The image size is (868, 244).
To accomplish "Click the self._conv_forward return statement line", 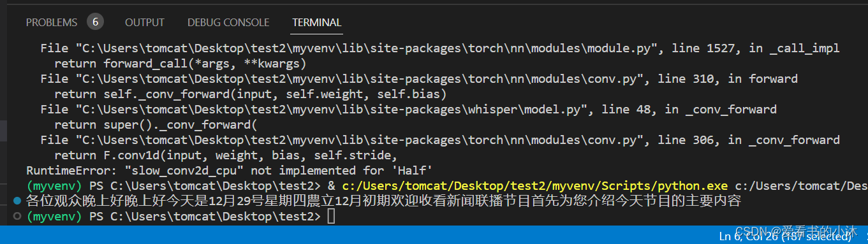I will [251, 94].
